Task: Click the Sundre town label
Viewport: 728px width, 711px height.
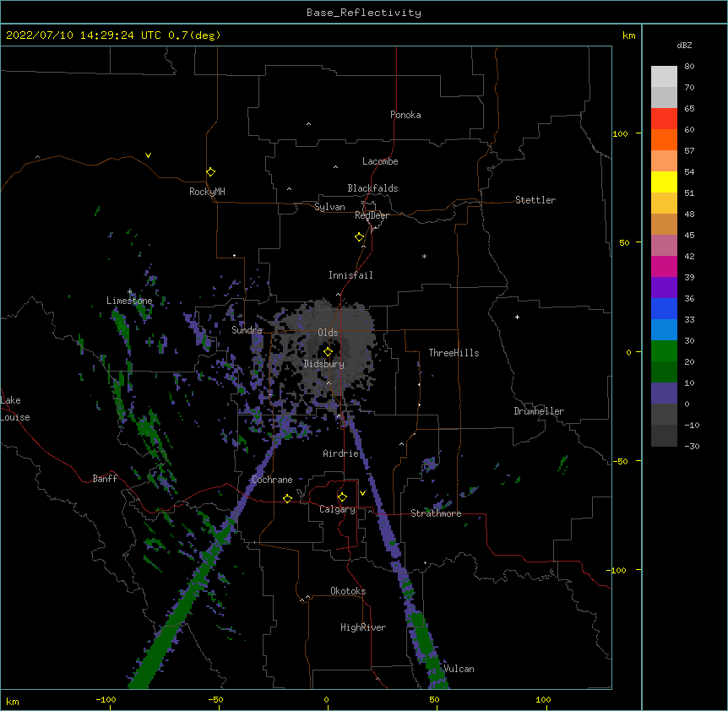Action: [x=247, y=330]
